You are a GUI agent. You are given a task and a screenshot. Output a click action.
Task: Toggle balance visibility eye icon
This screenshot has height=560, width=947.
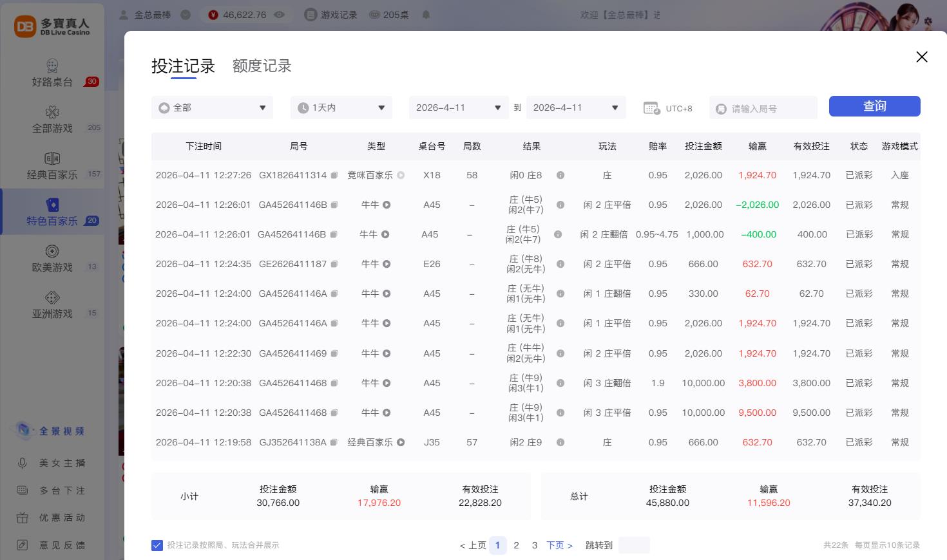coord(279,15)
